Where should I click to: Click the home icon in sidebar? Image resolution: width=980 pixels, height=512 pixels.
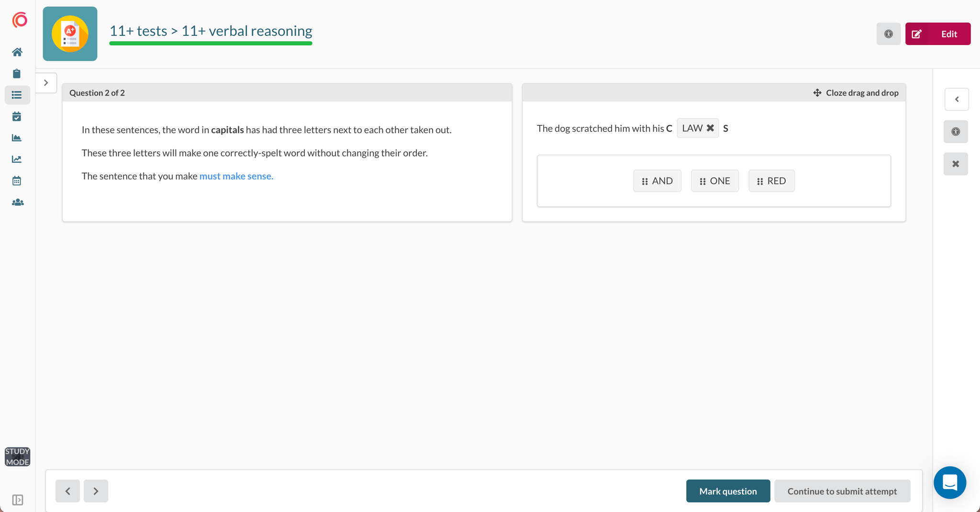17,52
